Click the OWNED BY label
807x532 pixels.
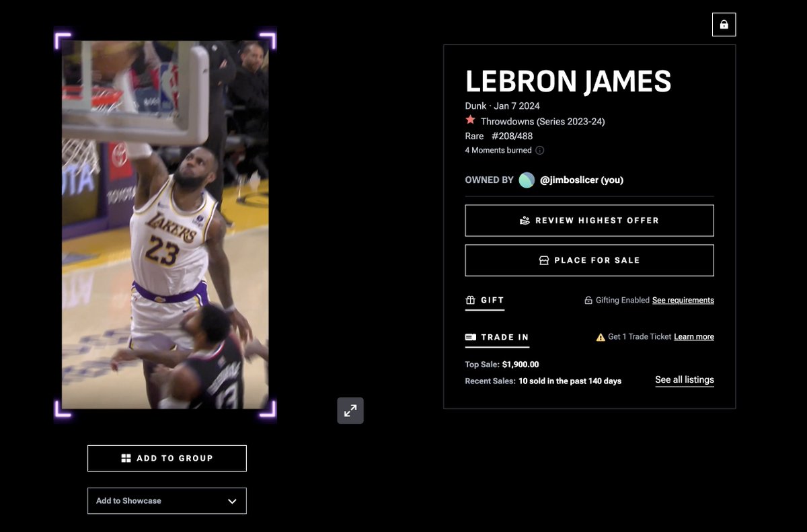point(489,180)
